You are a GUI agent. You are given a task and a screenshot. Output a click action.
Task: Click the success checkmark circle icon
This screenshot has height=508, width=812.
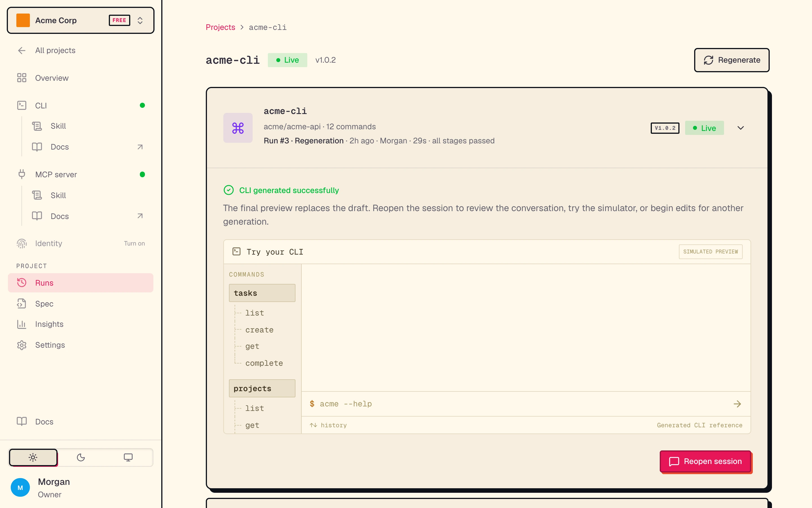click(x=228, y=190)
